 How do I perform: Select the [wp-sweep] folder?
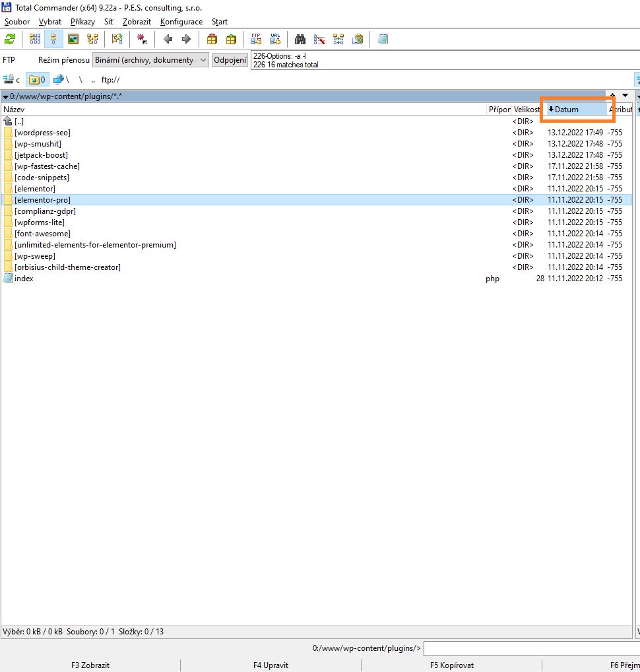click(x=317, y=256)
